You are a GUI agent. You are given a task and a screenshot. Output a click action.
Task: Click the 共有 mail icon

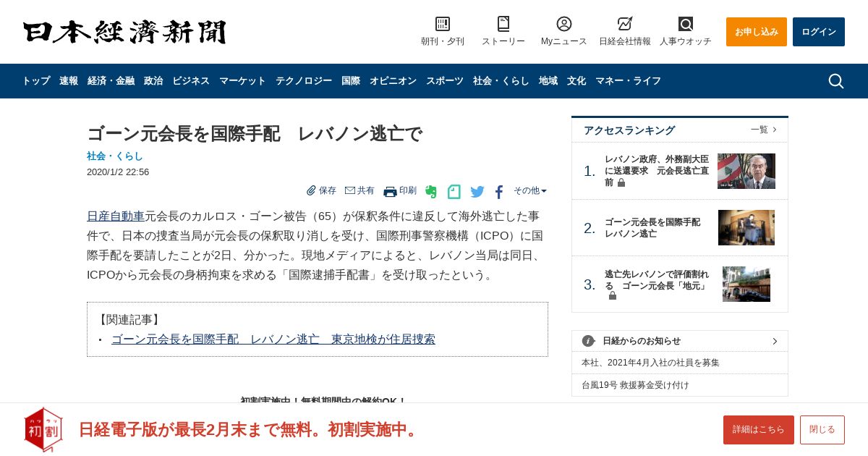pyautogui.click(x=350, y=190)
